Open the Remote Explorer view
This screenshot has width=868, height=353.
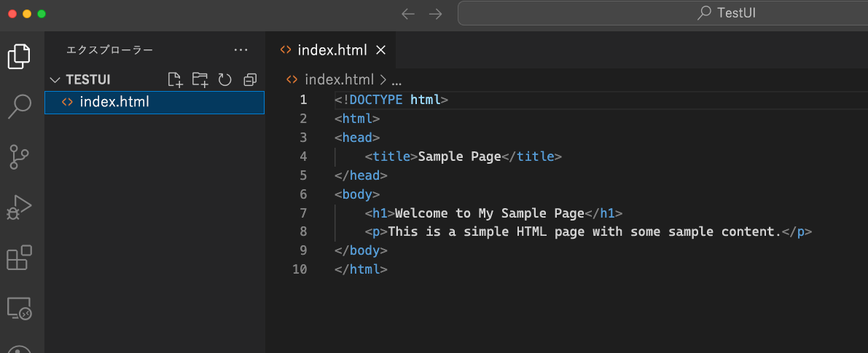[20, 309]
